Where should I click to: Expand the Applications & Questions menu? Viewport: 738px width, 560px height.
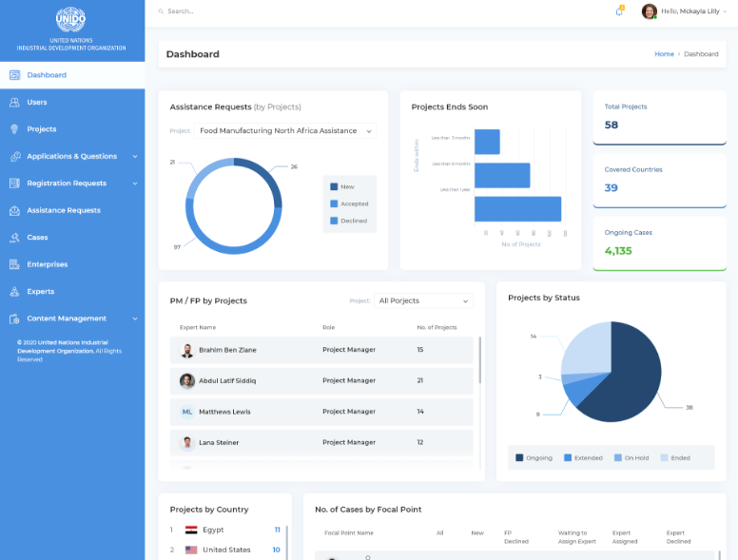pos(72,156)
